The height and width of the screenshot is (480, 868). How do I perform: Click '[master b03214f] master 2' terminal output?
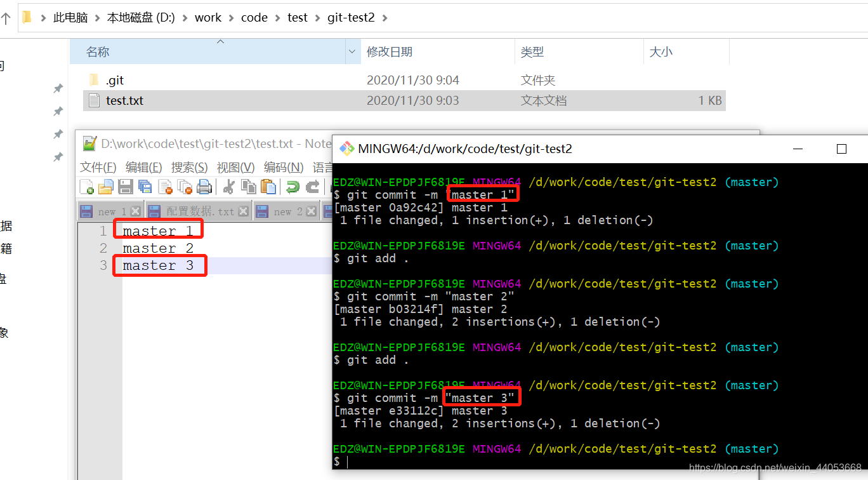click(x=421, y=309)
